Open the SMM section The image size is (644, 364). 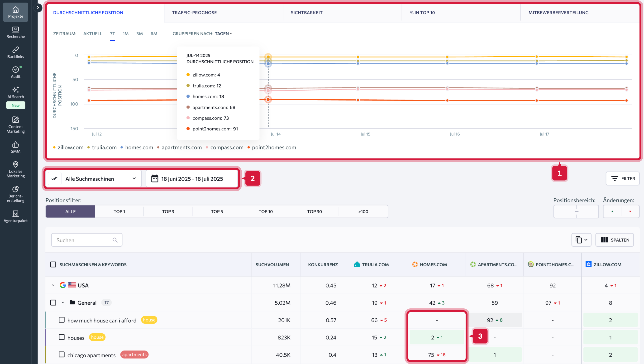coord(15,147)
